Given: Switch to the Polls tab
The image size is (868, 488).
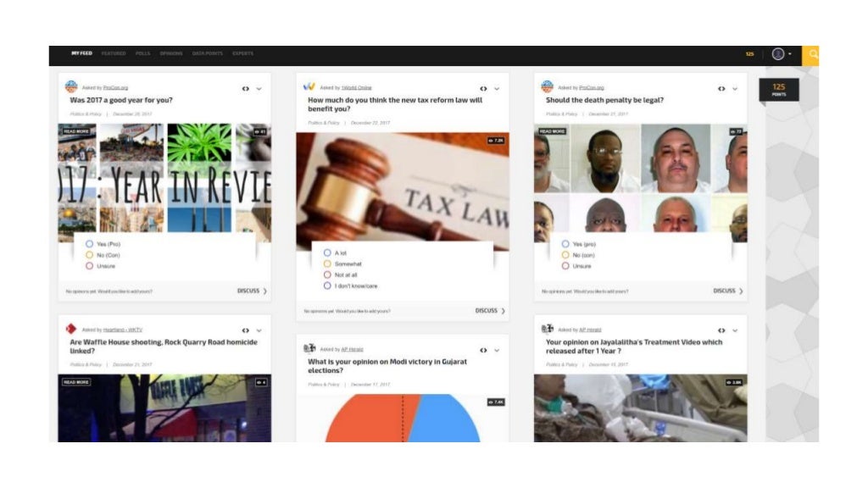Looking at the screenshot, I should tap(142, 53).
